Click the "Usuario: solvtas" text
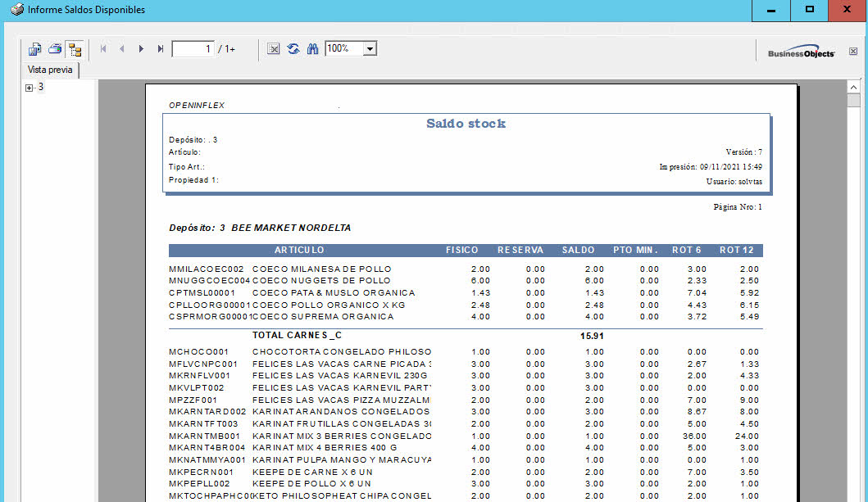This screenshot has height=502, width=868. point(734,181)
